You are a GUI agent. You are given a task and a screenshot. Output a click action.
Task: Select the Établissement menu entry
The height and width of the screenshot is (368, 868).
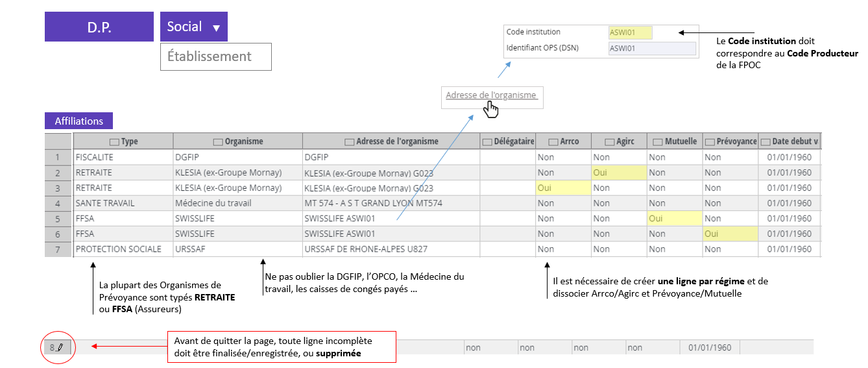pyautogui.click(x=216, y=56)
